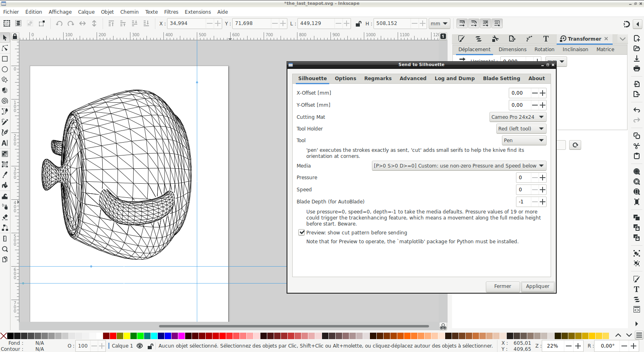Click the Blade Depth value field
Image resolution: width=644 pixels, height=352 pixels.
click(x=523, y=202)
